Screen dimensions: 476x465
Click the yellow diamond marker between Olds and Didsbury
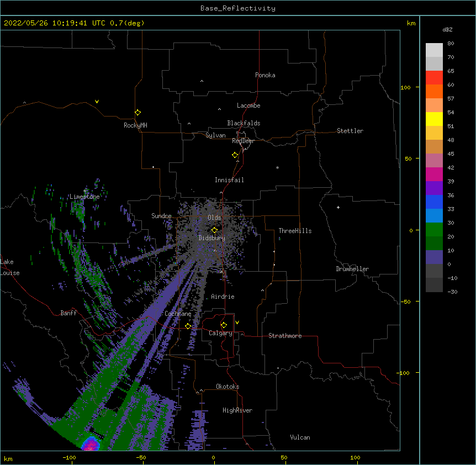[x=214, y=230]
